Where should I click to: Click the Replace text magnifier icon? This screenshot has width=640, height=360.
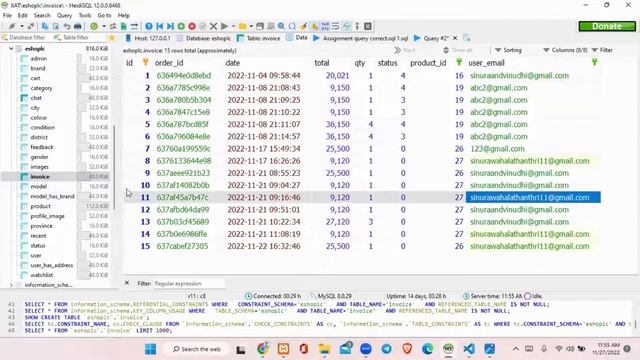coord(292,26)
